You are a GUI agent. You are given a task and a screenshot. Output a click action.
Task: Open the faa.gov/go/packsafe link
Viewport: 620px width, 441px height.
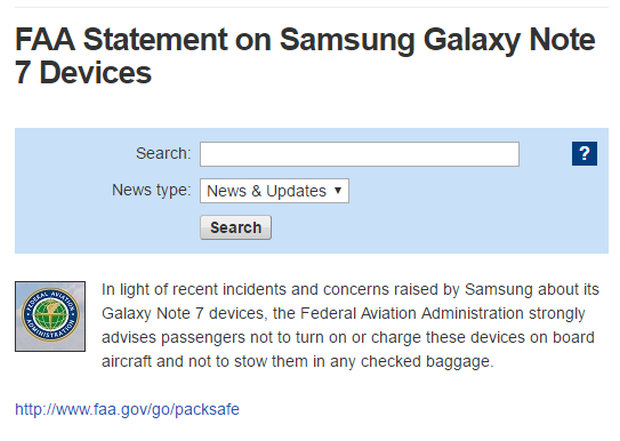(127, 409)
